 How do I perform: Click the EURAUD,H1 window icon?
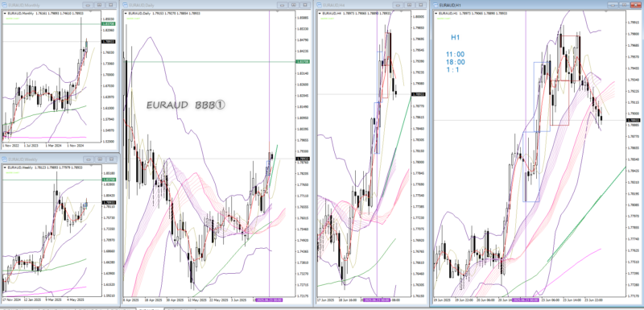coord(436,5)
